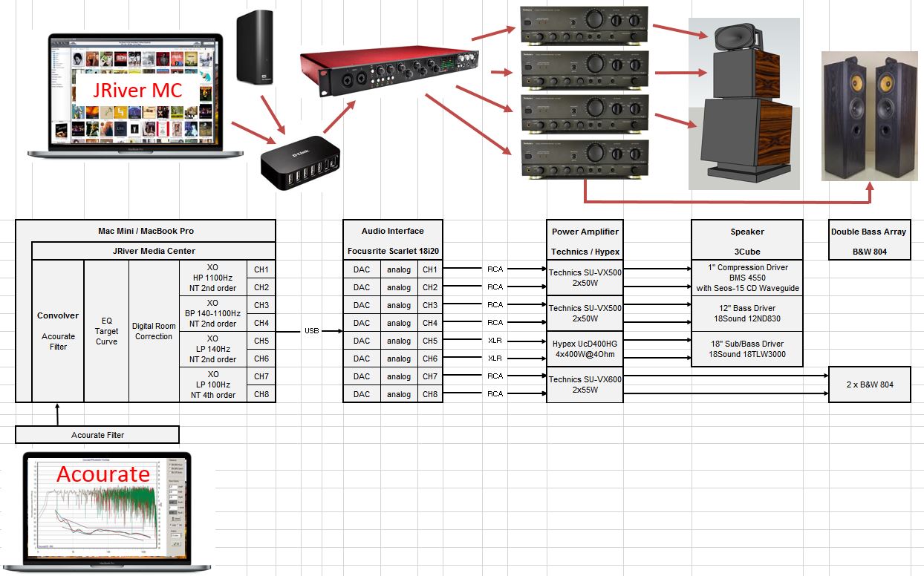Select the "3Cube" label

coord(747,251)
